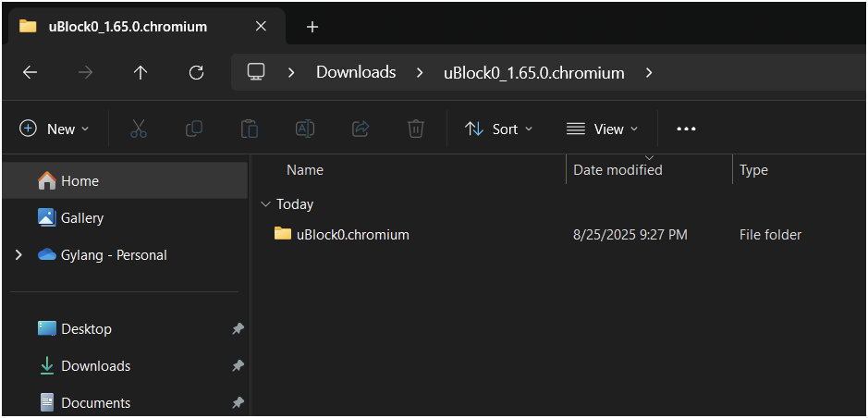
Task: Click the Copy icon in toolbar
Action: pyautogui.click(x=194, y=129)
